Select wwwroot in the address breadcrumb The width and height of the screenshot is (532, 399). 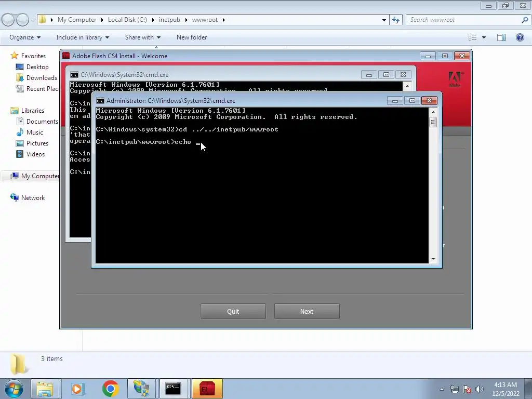pyautogui.click(x=205, y=20)
